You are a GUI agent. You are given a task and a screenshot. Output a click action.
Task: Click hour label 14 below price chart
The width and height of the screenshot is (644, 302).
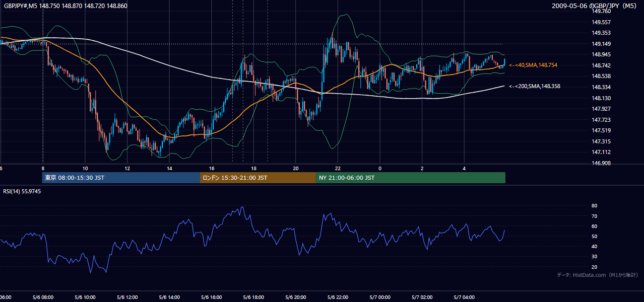coord(169,169)
